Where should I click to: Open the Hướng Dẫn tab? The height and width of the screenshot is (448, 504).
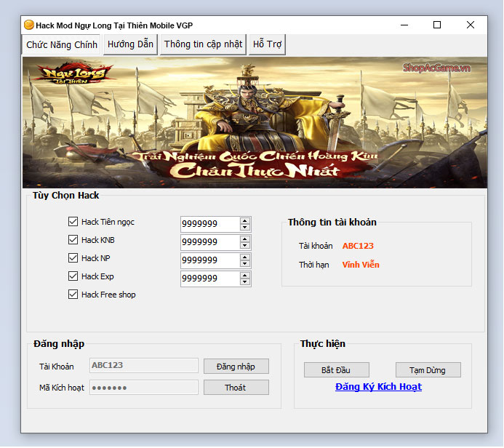click(x=130, y=44)
